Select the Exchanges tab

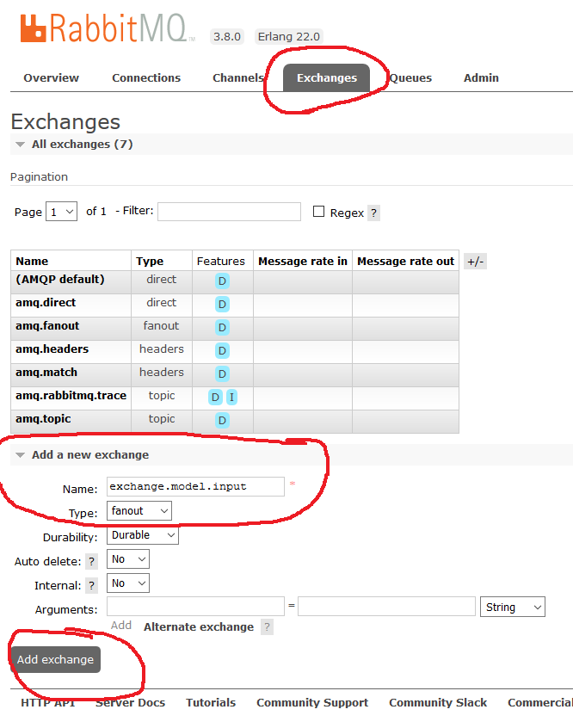[x=326, y=78]
